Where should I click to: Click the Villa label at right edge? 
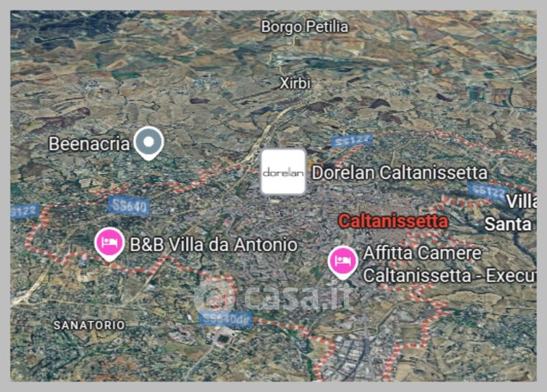click(x=521, y=201)
